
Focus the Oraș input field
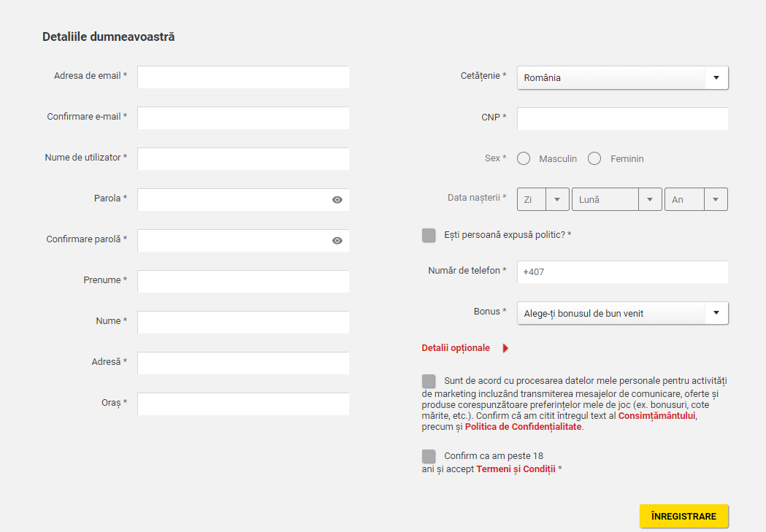click(x=243, y=404)
